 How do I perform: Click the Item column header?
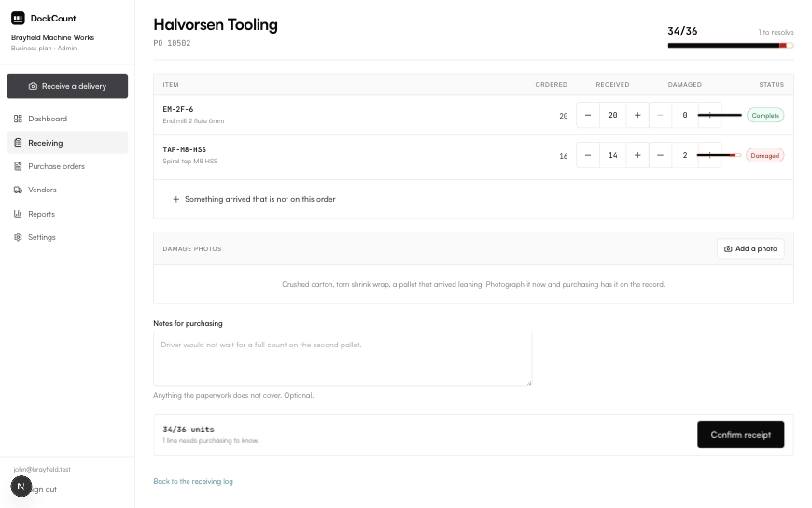click(x=171, y=84)
